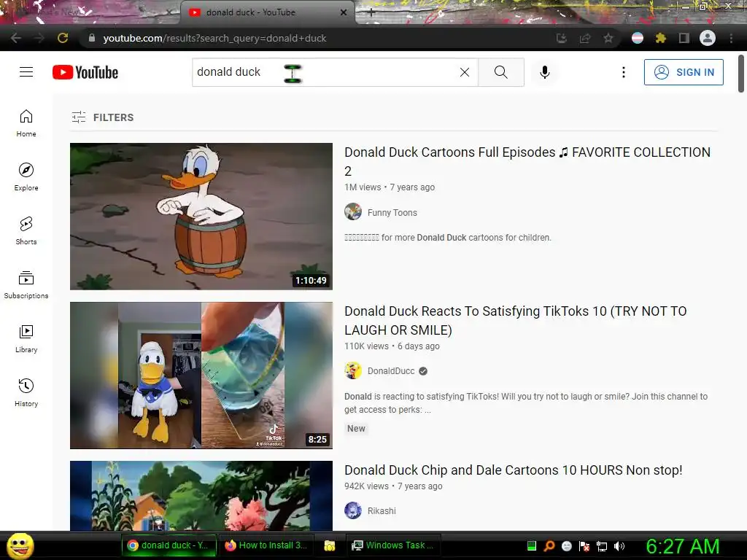This screenshot has height=560, width=747.
Task: Play the Donald plush TikTok reaction thumbnail
Action: click(201, 376)
